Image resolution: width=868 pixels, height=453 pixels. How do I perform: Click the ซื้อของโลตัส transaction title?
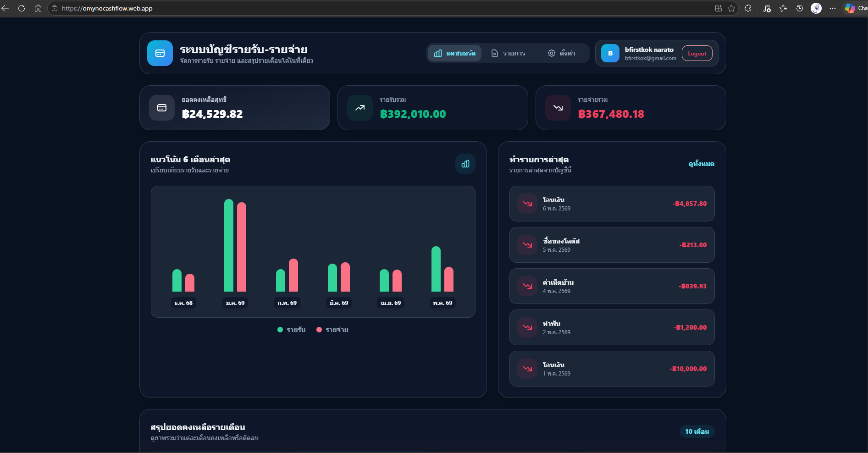tap(561, 241)
